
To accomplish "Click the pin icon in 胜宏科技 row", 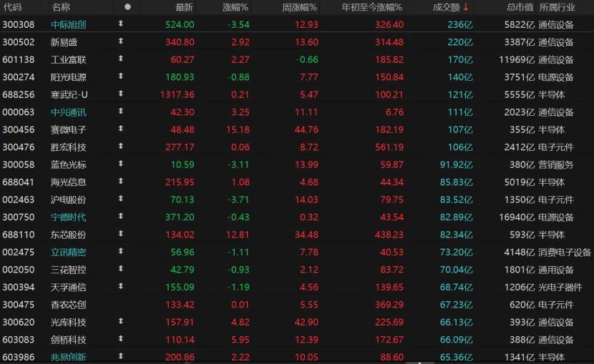I will (x=120, y=146).
